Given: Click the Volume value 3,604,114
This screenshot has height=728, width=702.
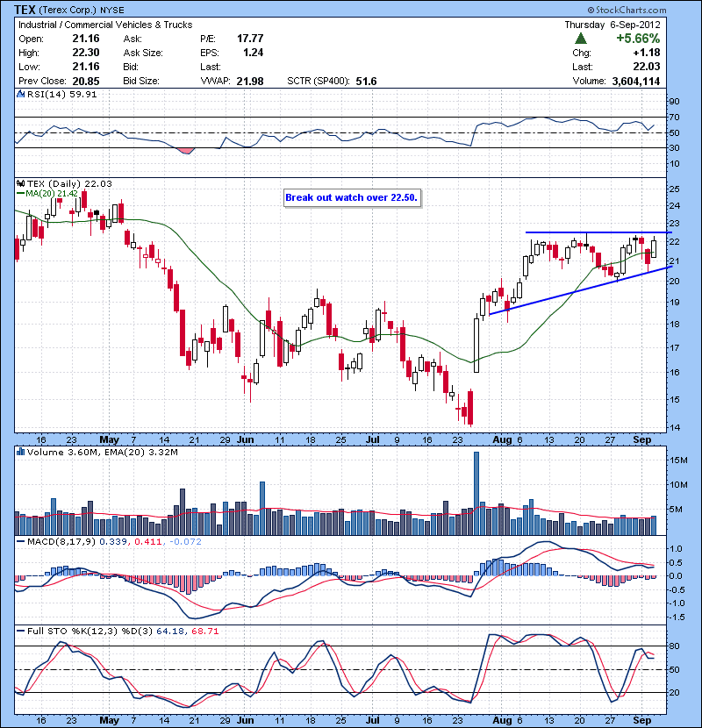Looking at the screenshot, I should [636, 82].
